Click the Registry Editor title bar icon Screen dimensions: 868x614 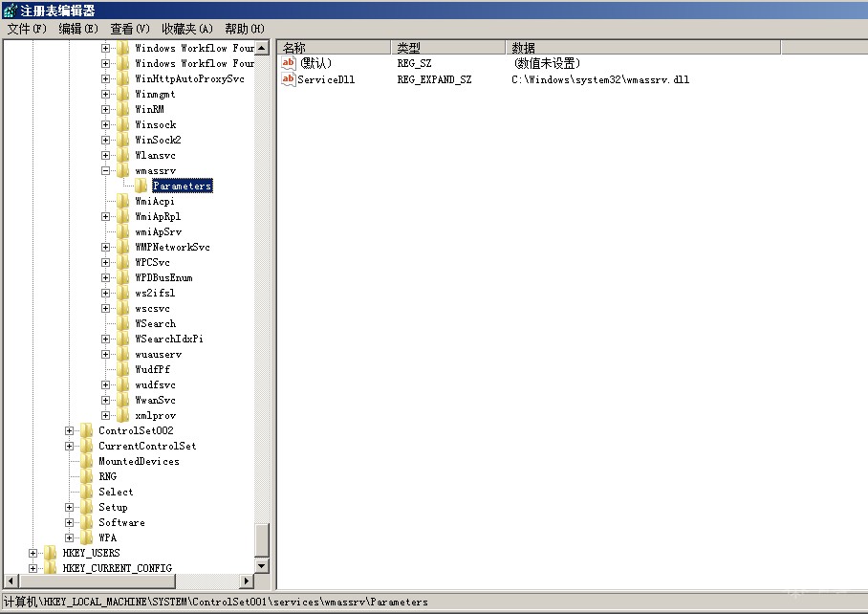[10, 11]
